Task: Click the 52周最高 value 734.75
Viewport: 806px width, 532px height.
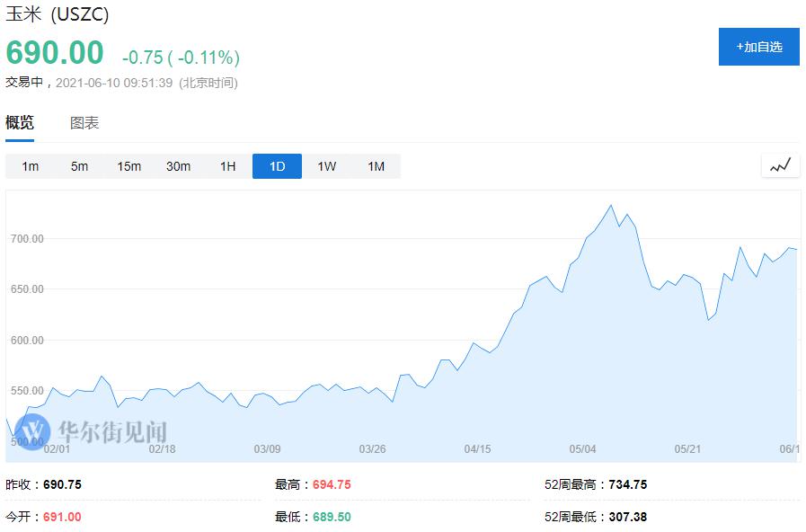Action: pyautogui.click(x=627, y=484)
